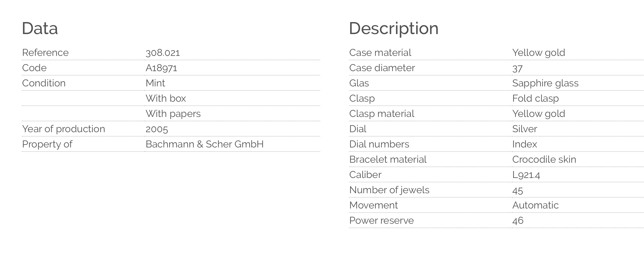This screenshot has width=644, height=254.
Task: Click the code value A18971
Action: [161, 68]
